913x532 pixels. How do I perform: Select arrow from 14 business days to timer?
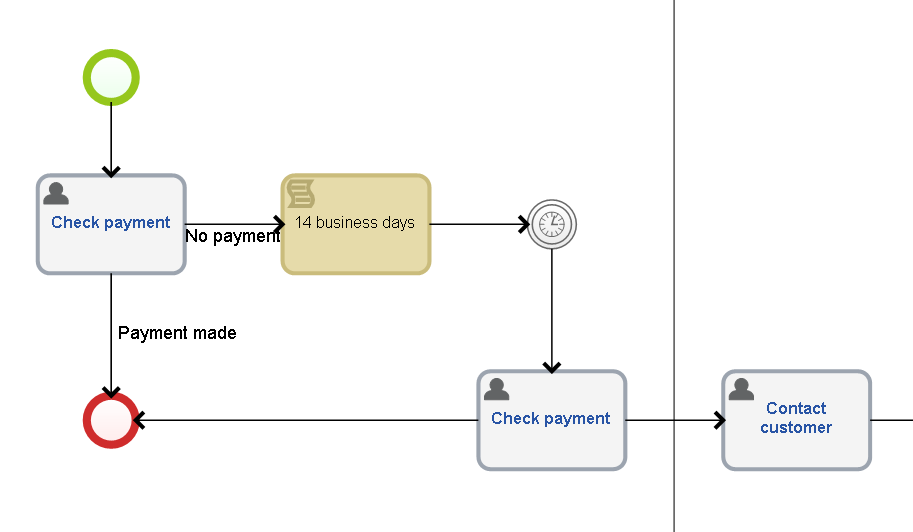(x=478, y=224)
